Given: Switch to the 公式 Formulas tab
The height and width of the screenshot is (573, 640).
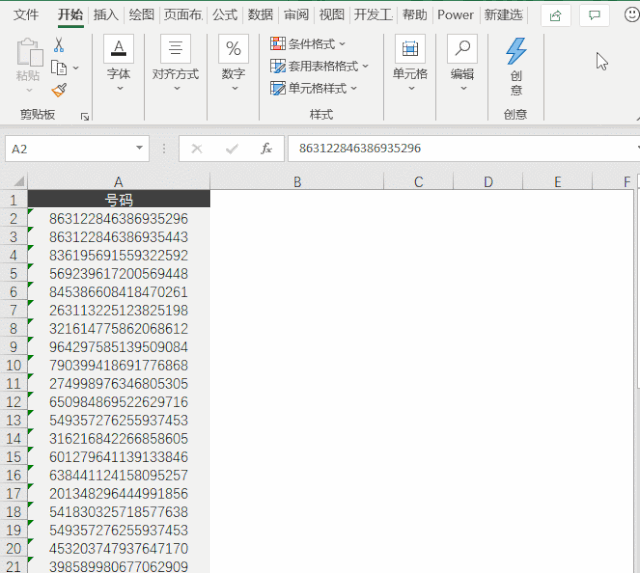Looking at the screenshot, I should pyautogui.click(x=225, y=15).
